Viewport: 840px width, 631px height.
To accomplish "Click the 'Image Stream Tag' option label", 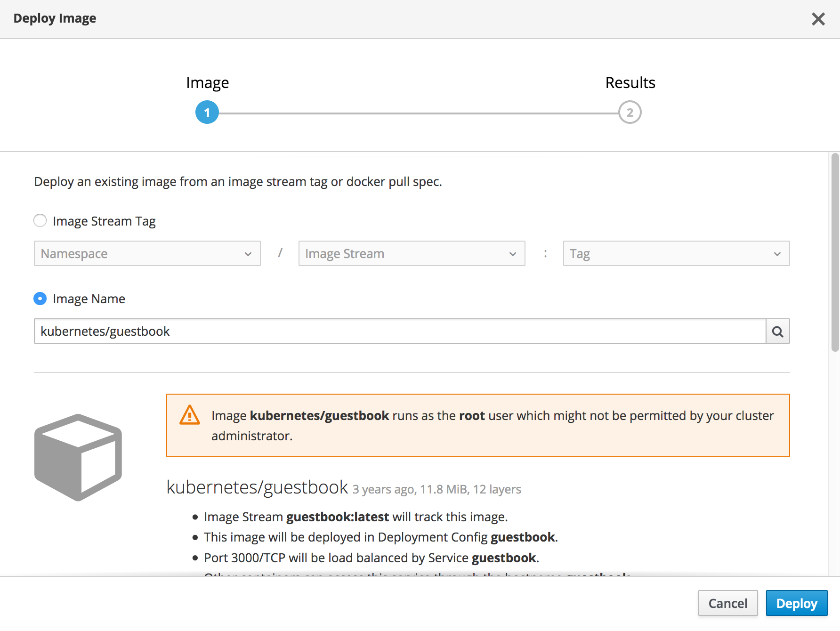I will (104, 221).
